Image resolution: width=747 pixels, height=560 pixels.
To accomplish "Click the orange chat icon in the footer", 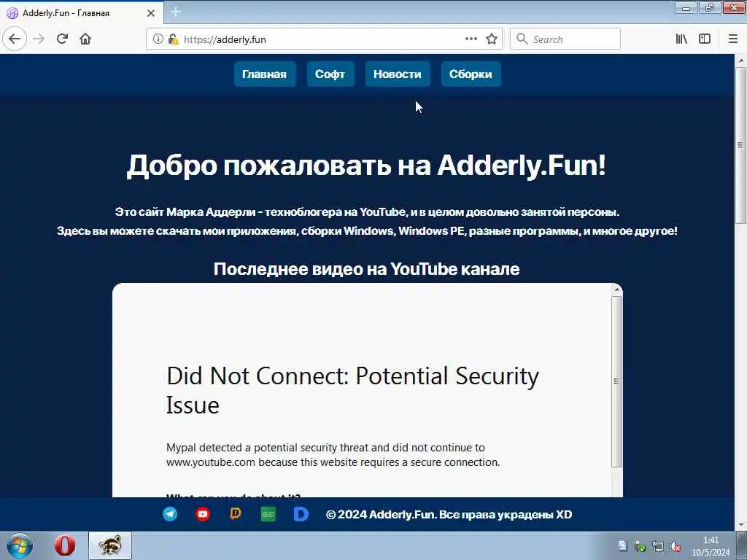I will pos(236,514).
